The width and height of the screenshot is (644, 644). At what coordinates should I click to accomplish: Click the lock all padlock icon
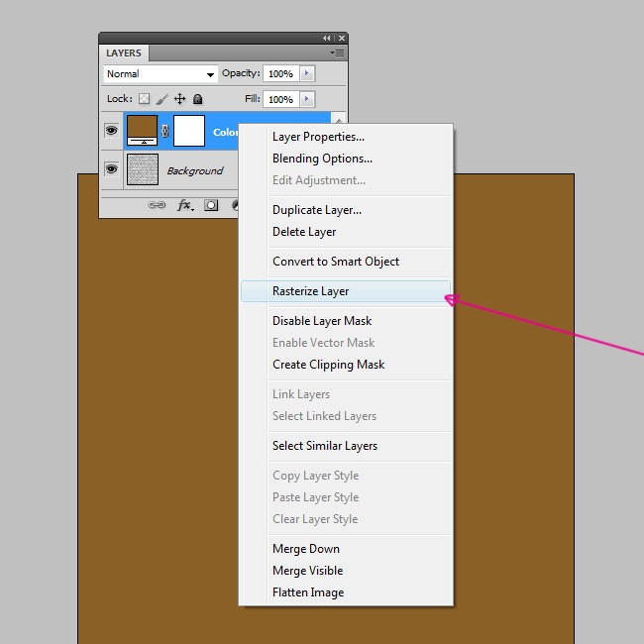coord(197,99)
